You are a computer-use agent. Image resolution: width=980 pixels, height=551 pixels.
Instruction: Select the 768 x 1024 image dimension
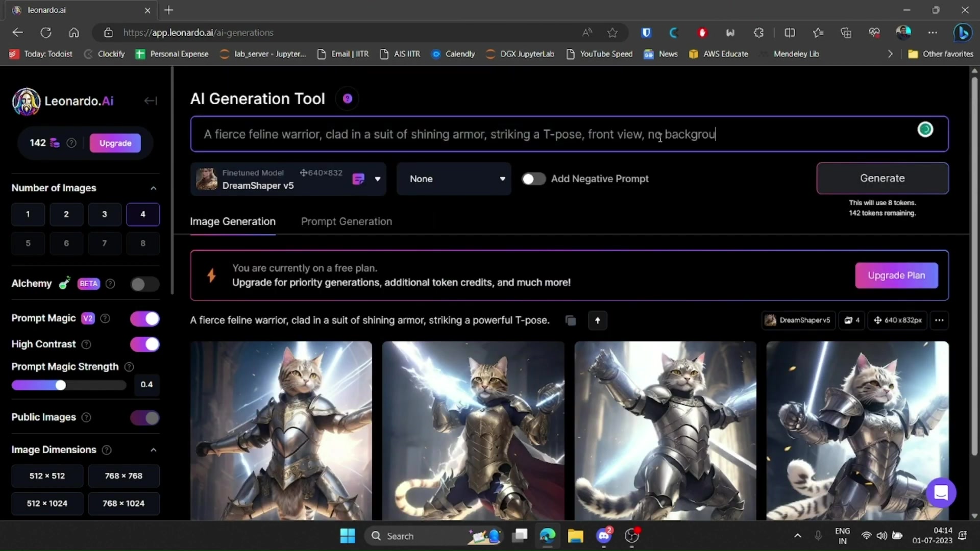[124, 503]
